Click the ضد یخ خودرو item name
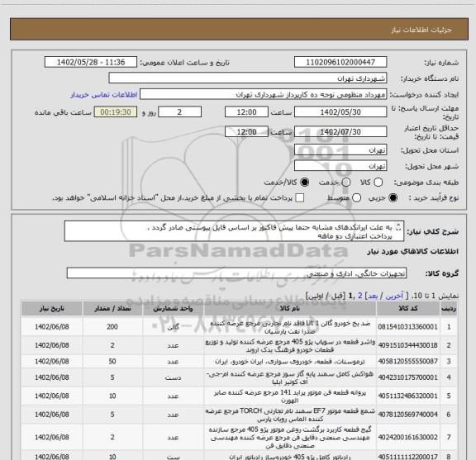 (290, 327)
